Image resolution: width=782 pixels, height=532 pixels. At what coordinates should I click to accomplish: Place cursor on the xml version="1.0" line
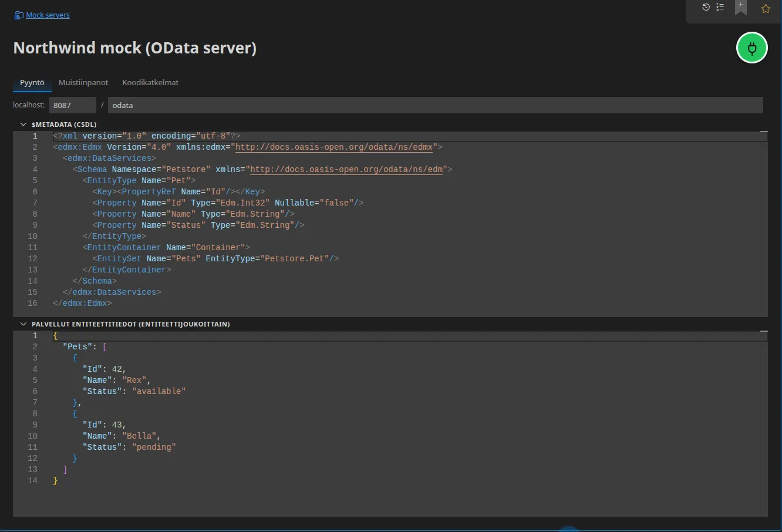[x=146, y=136]
